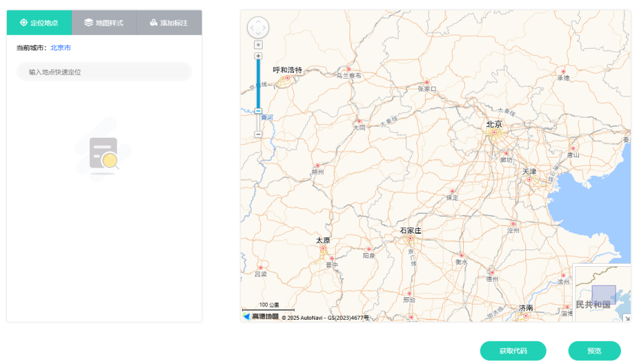Click the 承德 city marker

pos(563,72)
